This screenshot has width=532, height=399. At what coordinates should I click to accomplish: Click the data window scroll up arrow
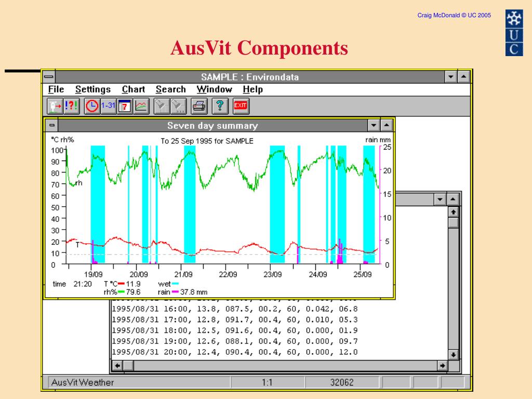(453, 212)
